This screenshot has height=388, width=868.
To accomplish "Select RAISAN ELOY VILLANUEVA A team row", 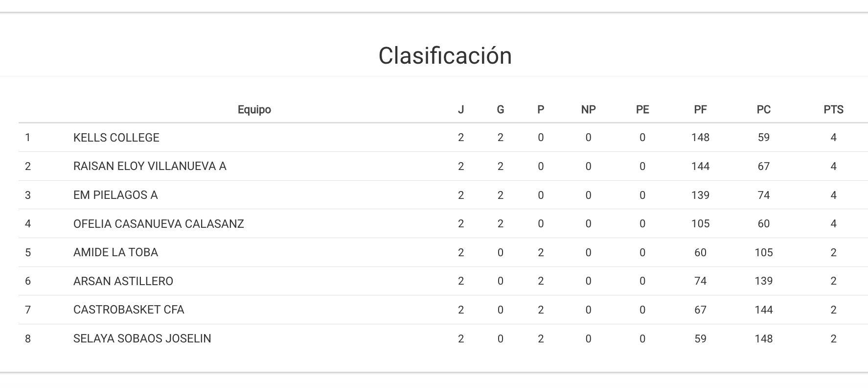I will pos(150,167).
